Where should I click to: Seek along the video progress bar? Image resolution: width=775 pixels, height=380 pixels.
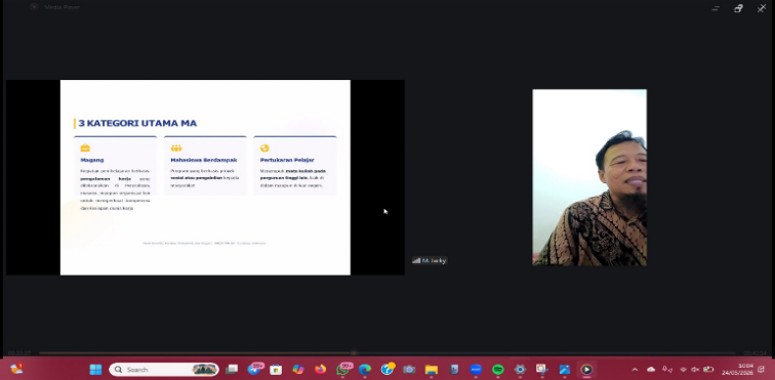click(387, 353)
